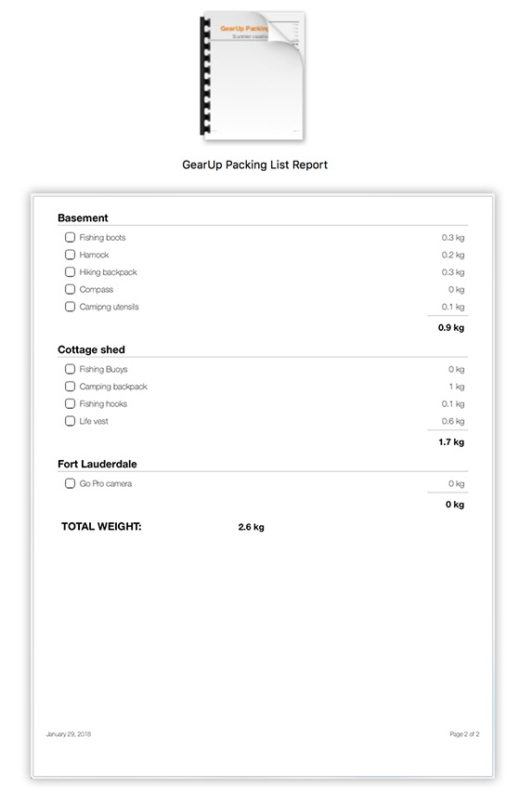This screenshot has height=802, width=532.
Task: Mark the Camping backpack checkbox
Action: (x=70, y=387)
